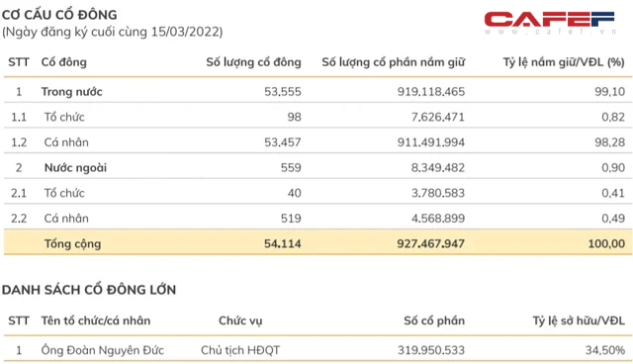The width and height of the screenshot is (633, 364).
Task: Click the Tên tổ chức/cá nhân header
Action: pyautogui.click(x=96, y=320)
